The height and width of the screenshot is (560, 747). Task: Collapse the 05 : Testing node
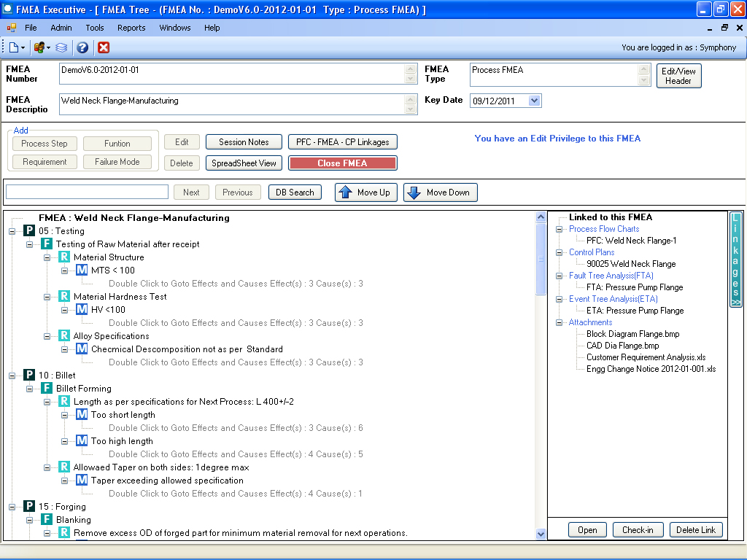click(12, 231)
